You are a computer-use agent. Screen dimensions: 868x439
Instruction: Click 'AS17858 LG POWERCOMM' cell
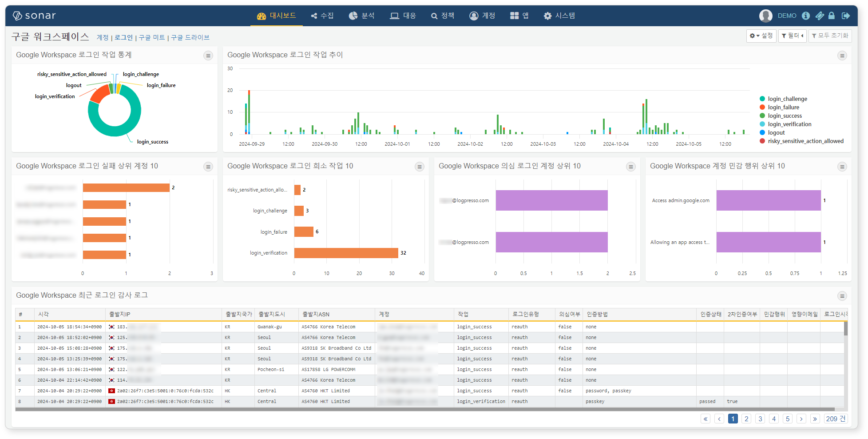tap(329, 369)
